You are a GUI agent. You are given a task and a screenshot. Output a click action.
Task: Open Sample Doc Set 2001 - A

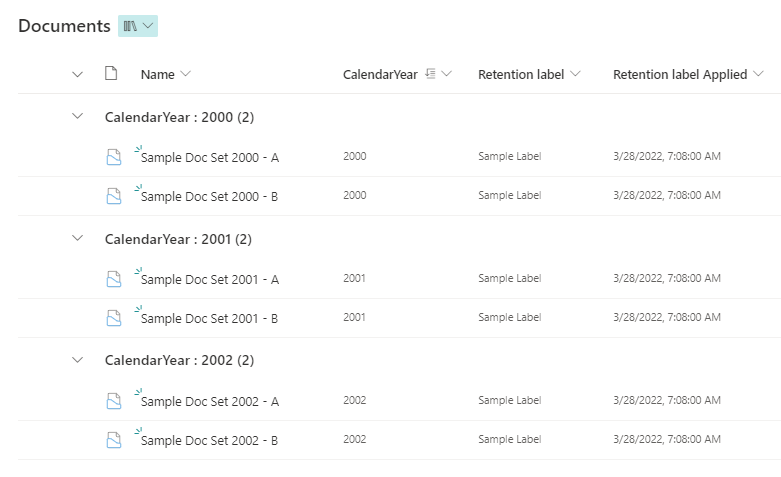click(x=210, y=280)
